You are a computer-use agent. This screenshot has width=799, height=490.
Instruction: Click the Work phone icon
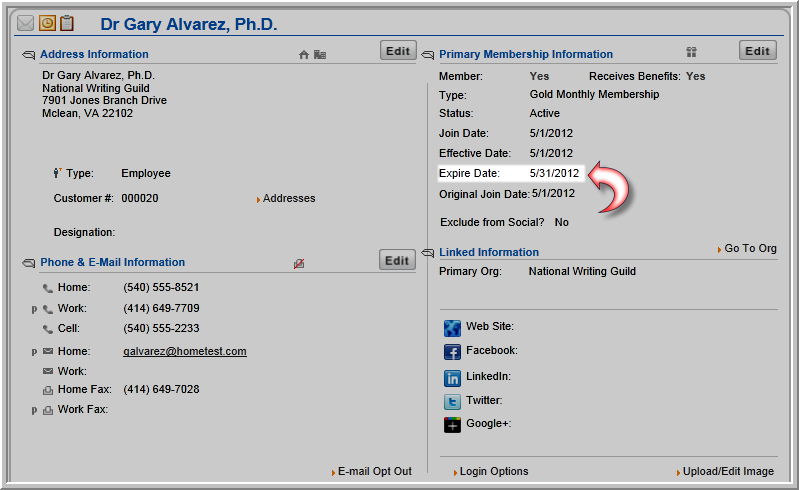pos(47,309)
